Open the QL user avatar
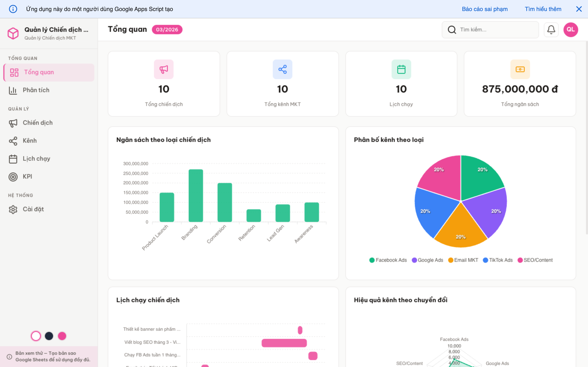 click(570, 30)
